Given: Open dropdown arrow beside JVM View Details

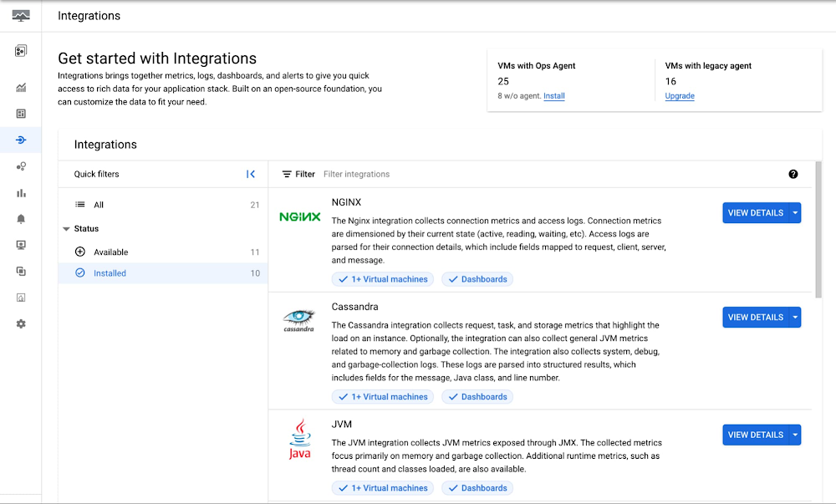Looking at the screenshot, I should click(x=795, y=435).
